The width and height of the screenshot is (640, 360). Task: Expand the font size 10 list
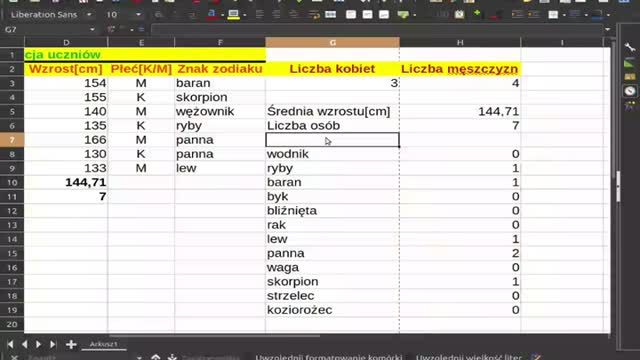coord(138,15)
